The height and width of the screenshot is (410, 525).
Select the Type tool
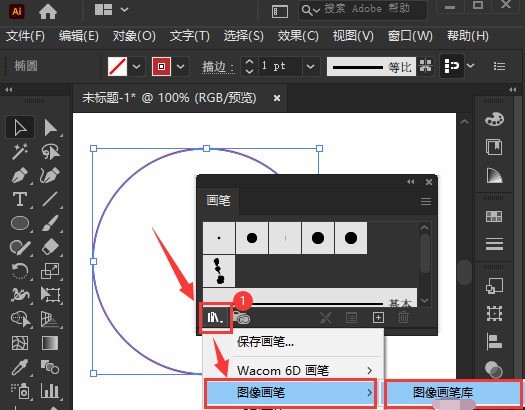pyautogui.click(x=19, y=199)
